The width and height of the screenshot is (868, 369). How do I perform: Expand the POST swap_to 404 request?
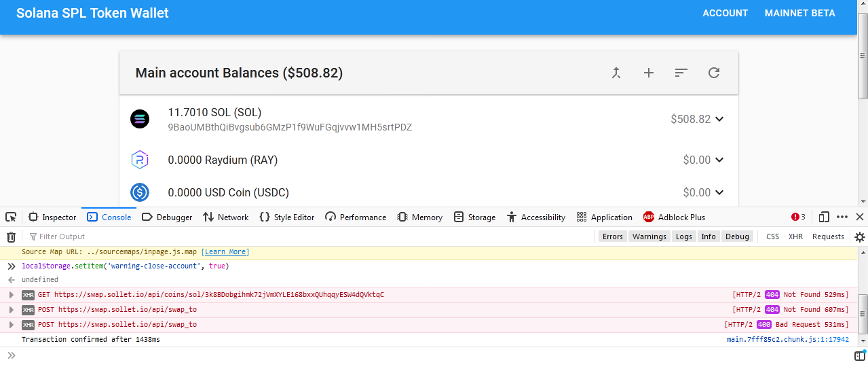click(x=11, y=310)
